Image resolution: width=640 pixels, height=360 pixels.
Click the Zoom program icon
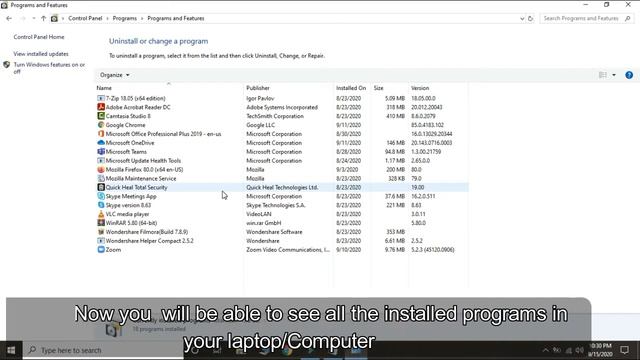[101, 249]
